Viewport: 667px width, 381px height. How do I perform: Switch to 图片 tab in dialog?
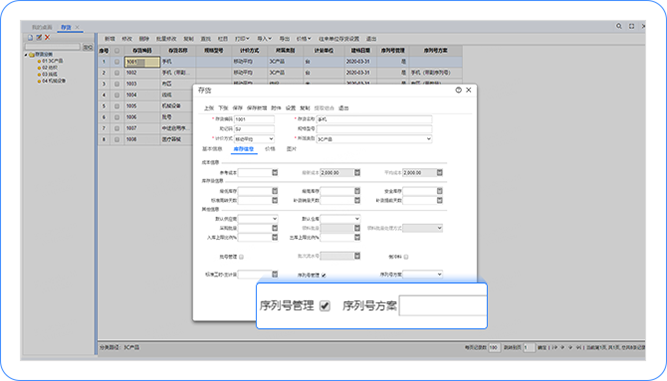click(291, 149)
